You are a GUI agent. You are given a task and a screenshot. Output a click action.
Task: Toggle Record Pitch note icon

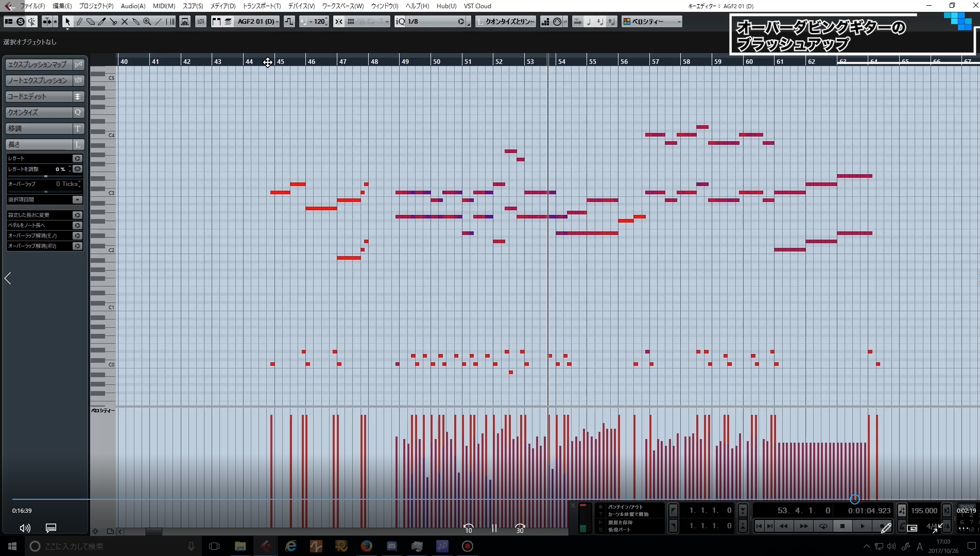point(589,21)
